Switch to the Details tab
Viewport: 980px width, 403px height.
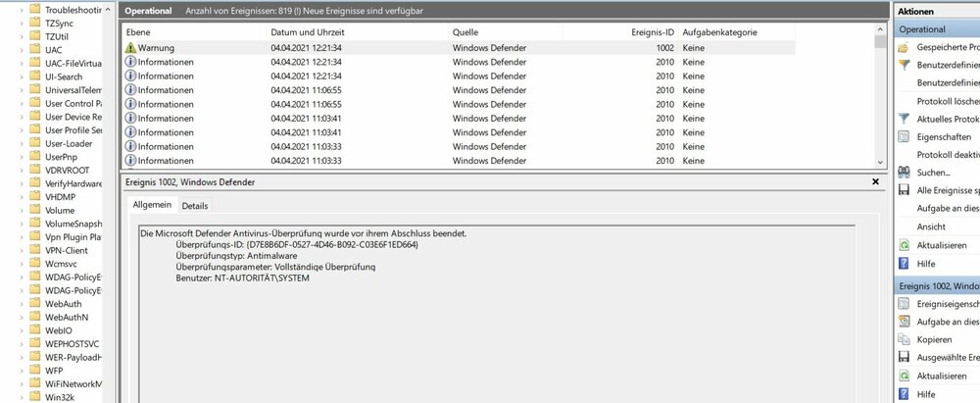click(195, 205)
